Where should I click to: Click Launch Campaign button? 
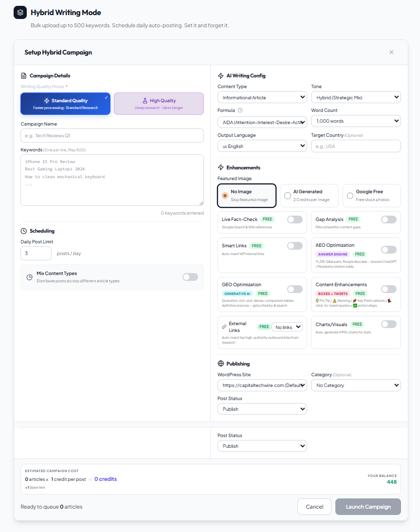pos(368,507)
